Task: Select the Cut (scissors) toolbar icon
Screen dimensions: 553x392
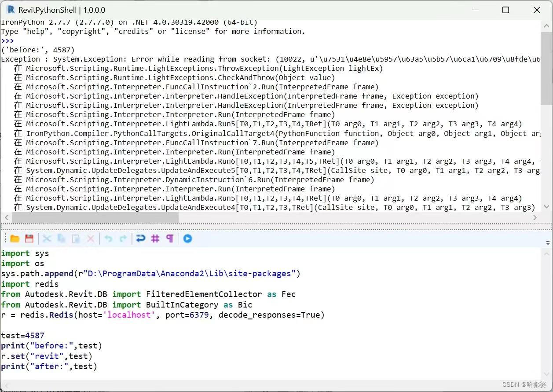Action: pos(47,238)
